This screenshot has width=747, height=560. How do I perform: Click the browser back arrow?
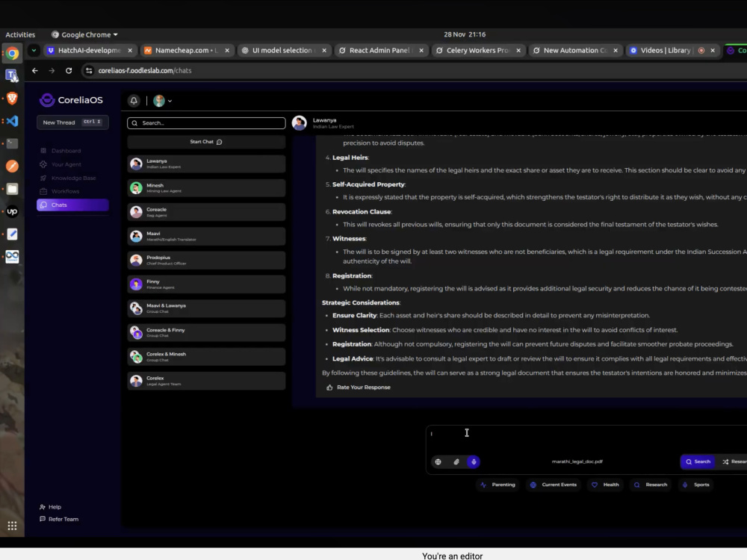tap(35, 70)
